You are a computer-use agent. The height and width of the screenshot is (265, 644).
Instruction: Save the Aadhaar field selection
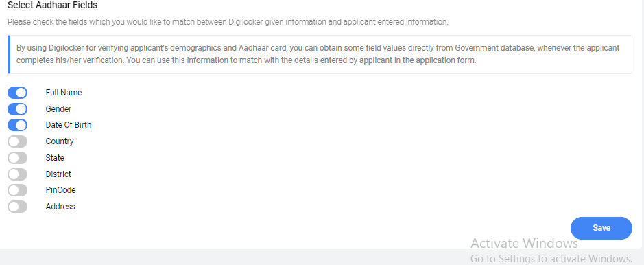point(601,228)
